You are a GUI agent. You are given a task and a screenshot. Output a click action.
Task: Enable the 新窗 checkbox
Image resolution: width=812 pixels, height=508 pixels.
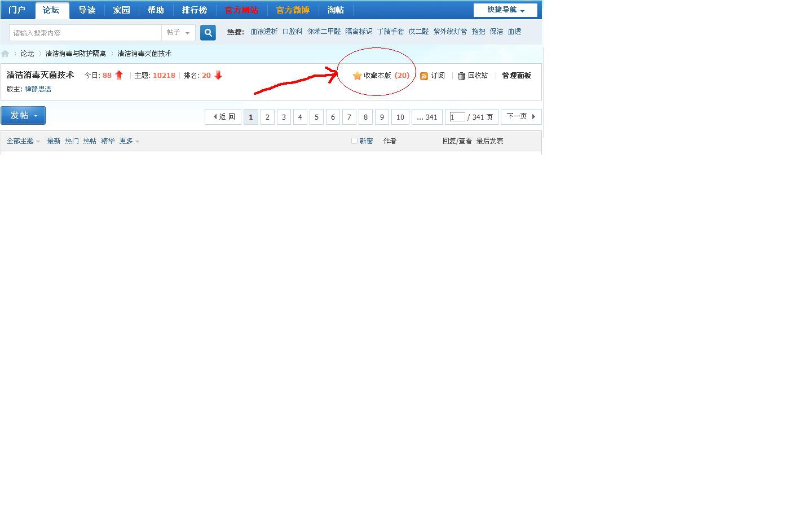354,141
